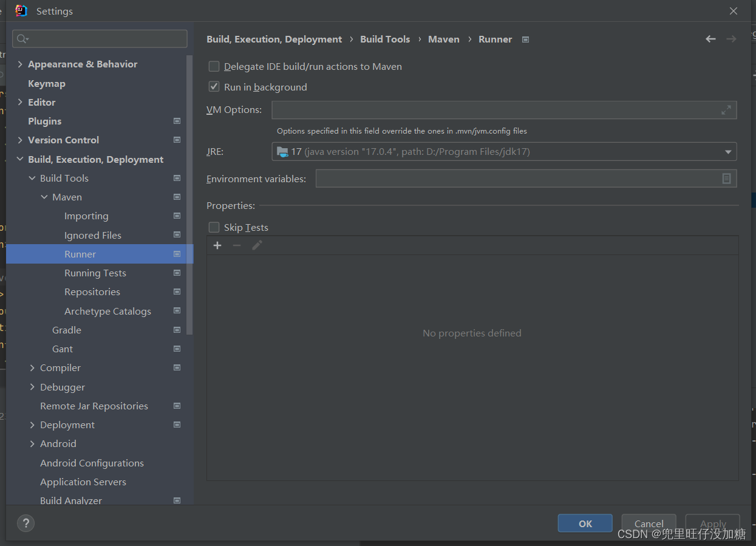Uncheck Run in background checkbox

pyautogui.click(x=214, y=87)
